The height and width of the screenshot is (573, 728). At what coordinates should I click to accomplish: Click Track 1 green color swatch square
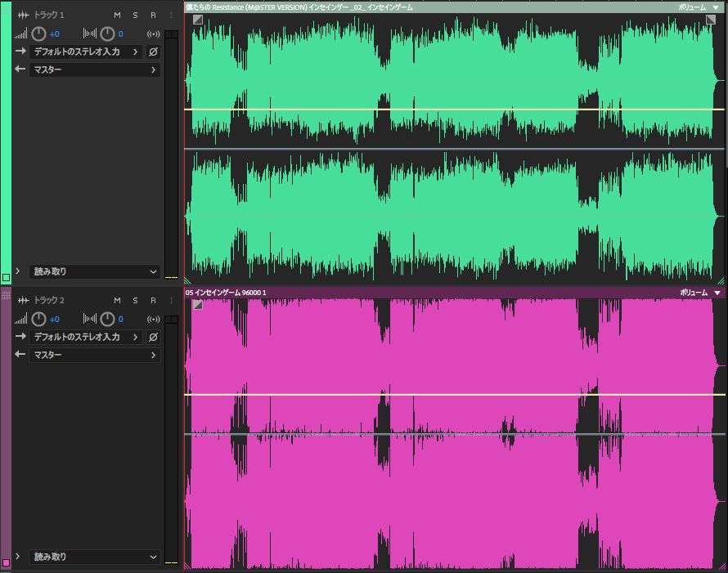6,277
